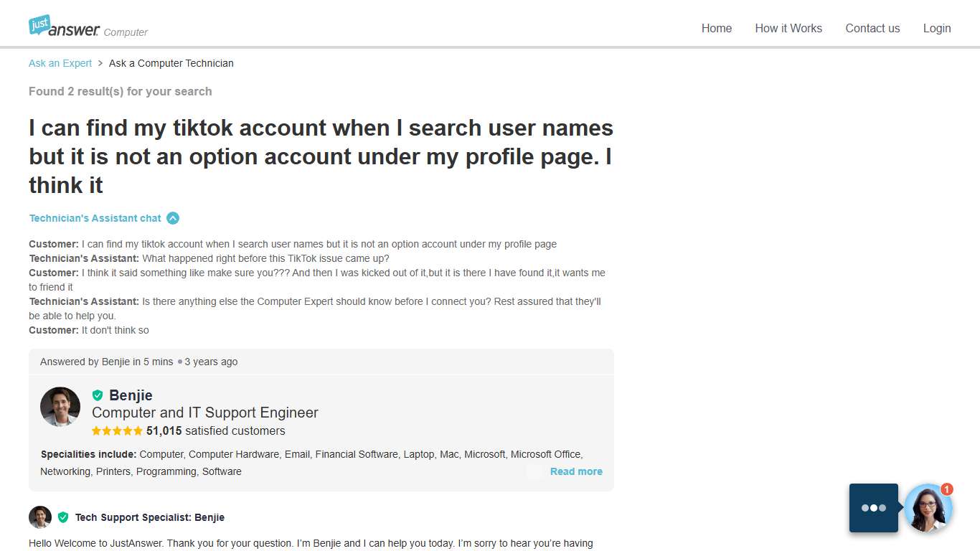Viewport: 980px width, 551px height.
Task: Click Ask a Computer Technician breadcrumb
Action: point(171,63)
